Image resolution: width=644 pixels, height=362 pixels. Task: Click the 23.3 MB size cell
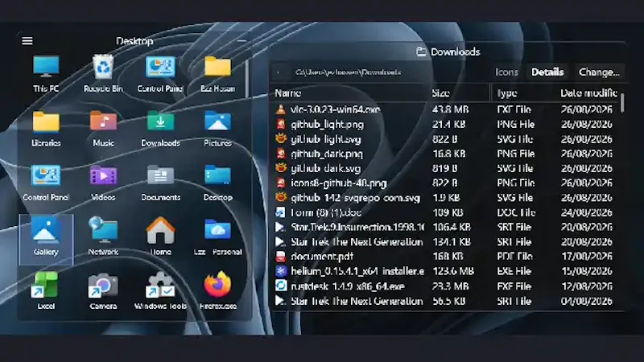450,286
